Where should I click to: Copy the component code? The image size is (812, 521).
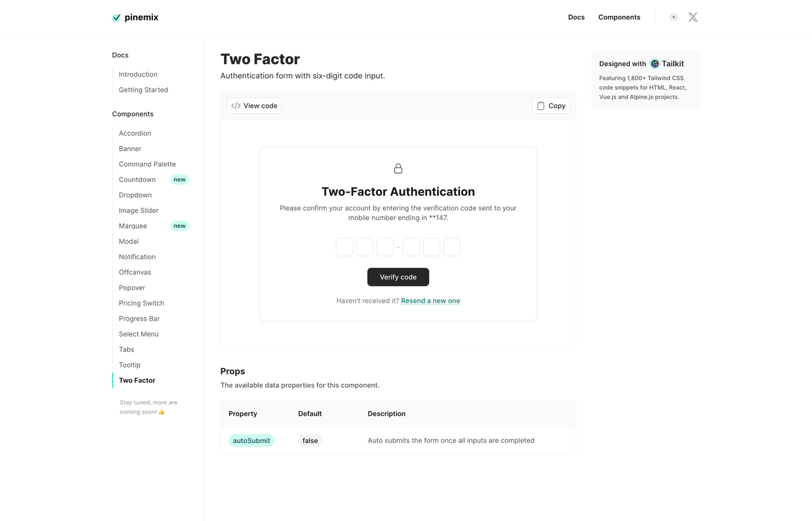pyautogui.click(x=551, y=106)
